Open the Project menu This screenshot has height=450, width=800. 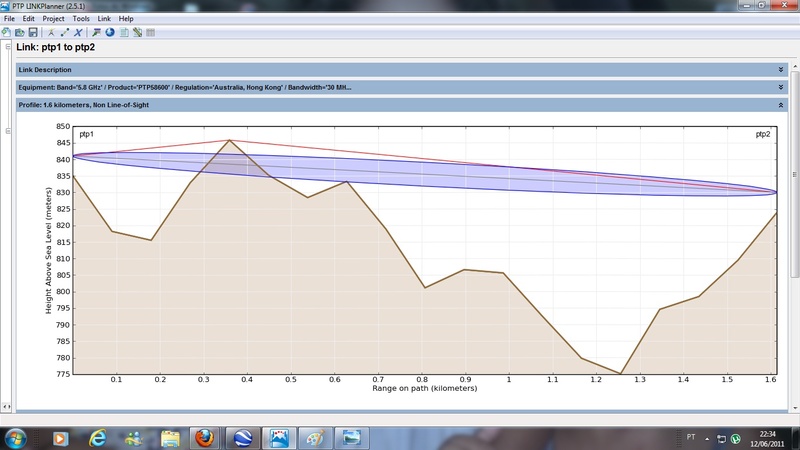53,18
